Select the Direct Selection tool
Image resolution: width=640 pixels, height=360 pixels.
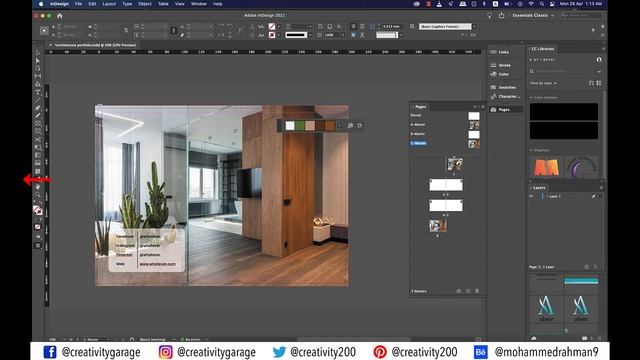pos(38,61)
